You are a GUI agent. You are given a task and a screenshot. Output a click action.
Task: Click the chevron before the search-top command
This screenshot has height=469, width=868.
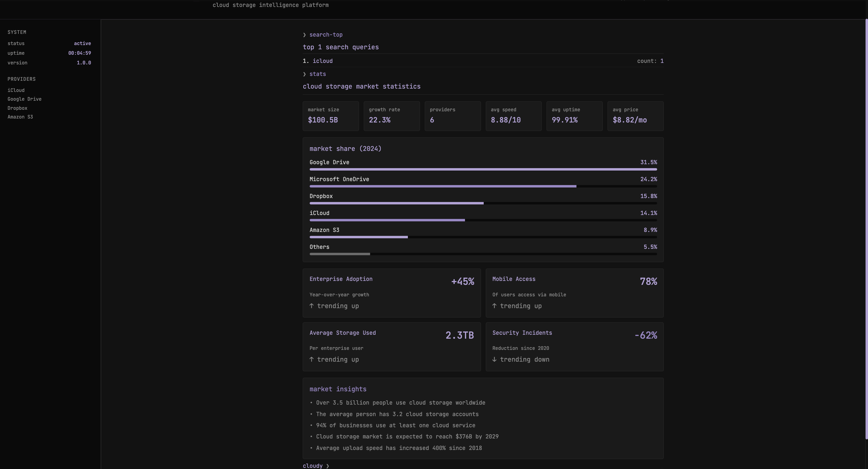coord(305,35)
